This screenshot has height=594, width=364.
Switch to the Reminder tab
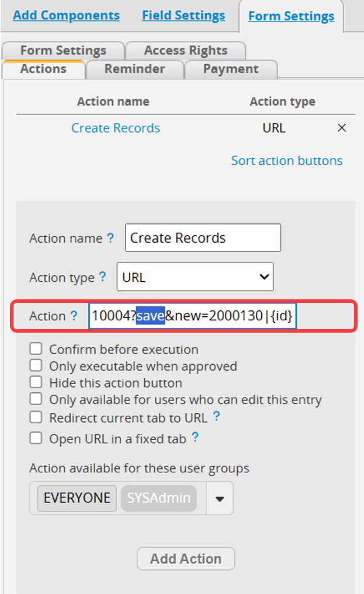(135, 69)
